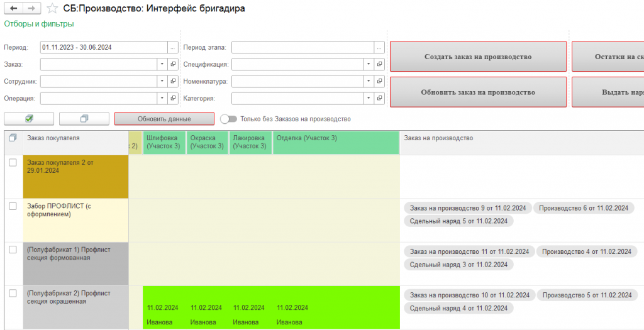Viewport: 644px width, 330px height.
Task: Go back with the left arrow button
Action: tap(14, 8)
